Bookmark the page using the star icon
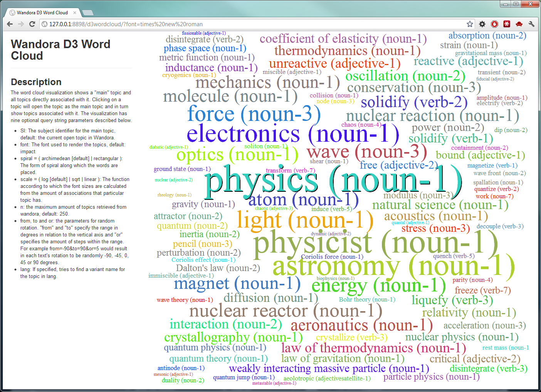The width and height of the screenshot is (541, 392). [470, 24]
